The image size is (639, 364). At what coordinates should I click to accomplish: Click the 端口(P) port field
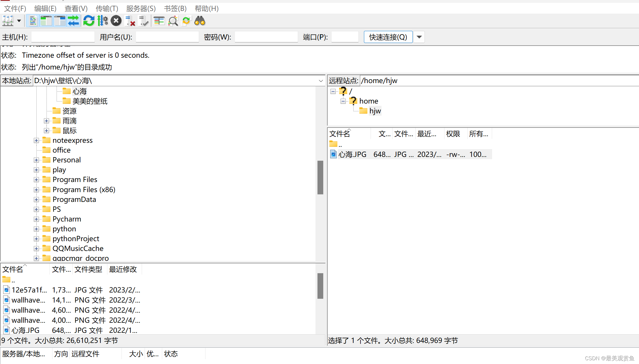coord(345,37)
